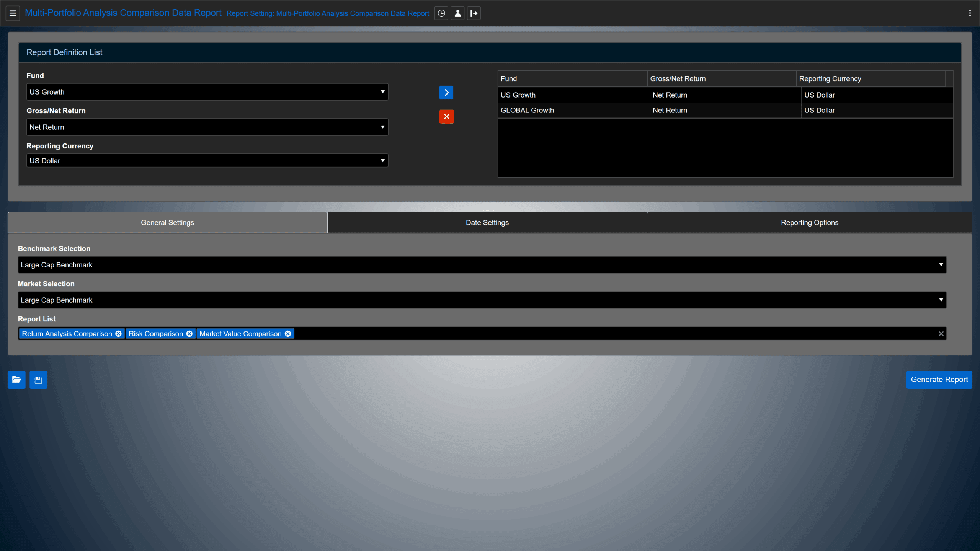The width and height of the screenshot is (980, 551).
Task: Expand the Fund dropdown showing US Growth
Action: coord(207,92)
